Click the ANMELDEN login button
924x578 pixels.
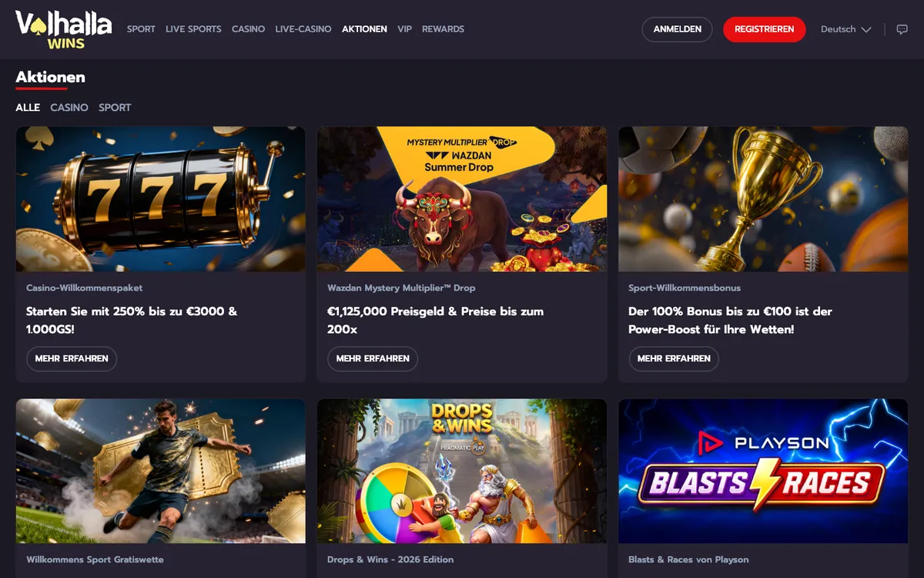click(x=677, y=29)
